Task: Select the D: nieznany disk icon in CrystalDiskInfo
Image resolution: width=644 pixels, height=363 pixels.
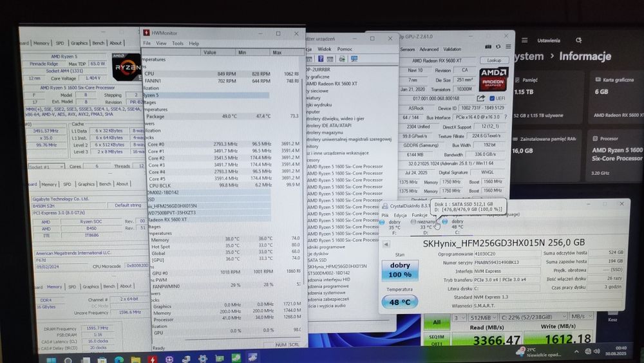Action: (413, 221)
